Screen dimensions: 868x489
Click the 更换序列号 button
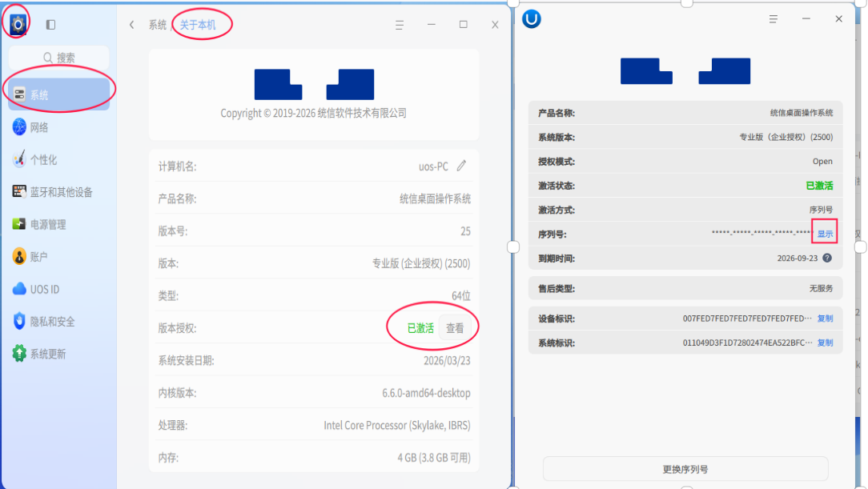point(685,469)
